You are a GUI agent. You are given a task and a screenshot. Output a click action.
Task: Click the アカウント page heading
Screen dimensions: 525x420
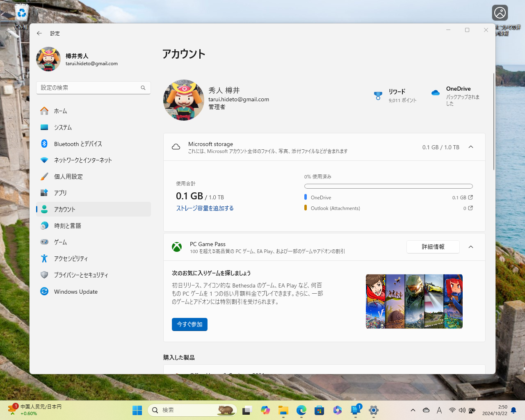pyautogui.click(x=184, y=54)
